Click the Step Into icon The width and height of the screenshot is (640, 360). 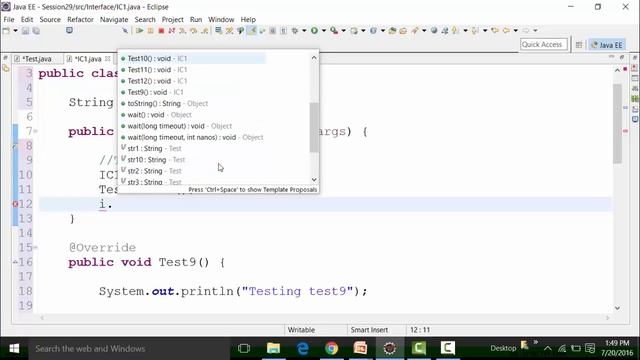tap(183, 31)
